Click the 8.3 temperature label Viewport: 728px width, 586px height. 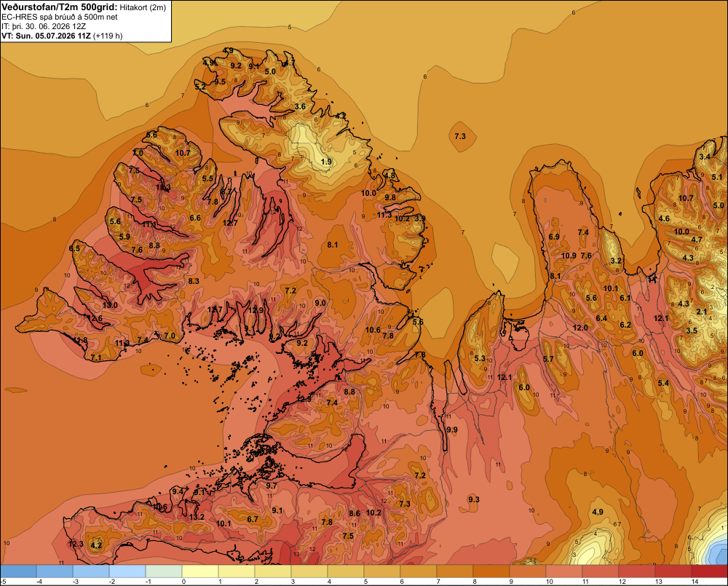(194, 281)
